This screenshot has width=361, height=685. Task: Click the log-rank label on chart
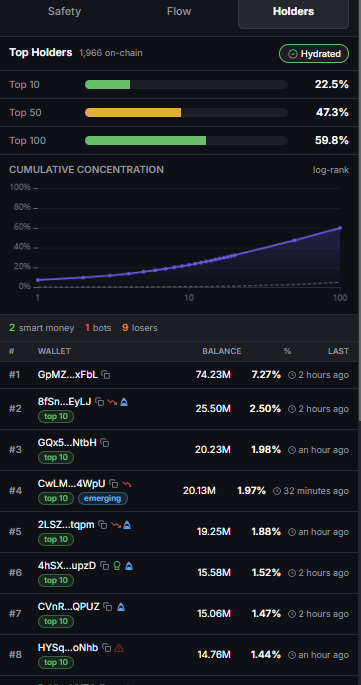pyautogui.click(x=331, y=170)
